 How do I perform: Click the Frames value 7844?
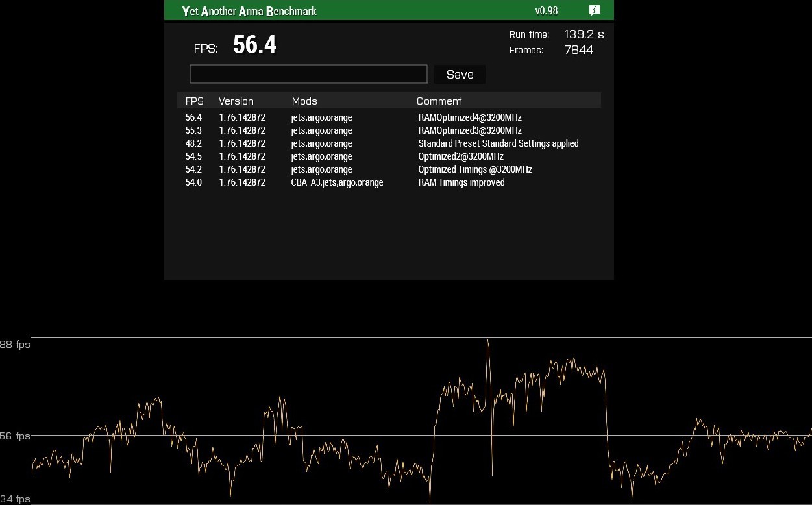pos(579,50)
